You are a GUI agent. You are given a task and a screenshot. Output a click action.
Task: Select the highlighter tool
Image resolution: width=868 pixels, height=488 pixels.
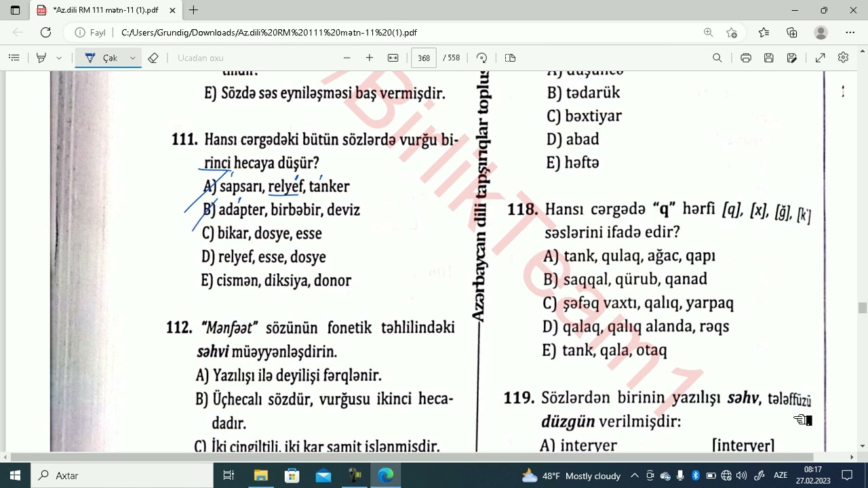pos(41,58)
